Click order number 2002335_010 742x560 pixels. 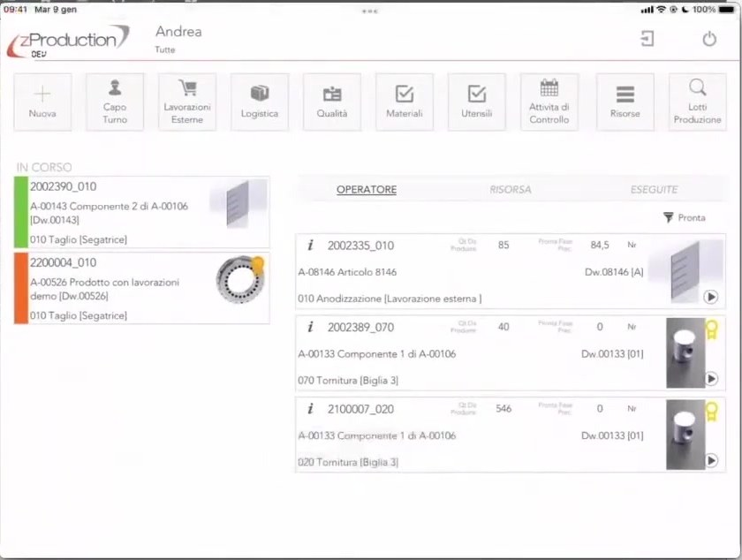(360, 246)
